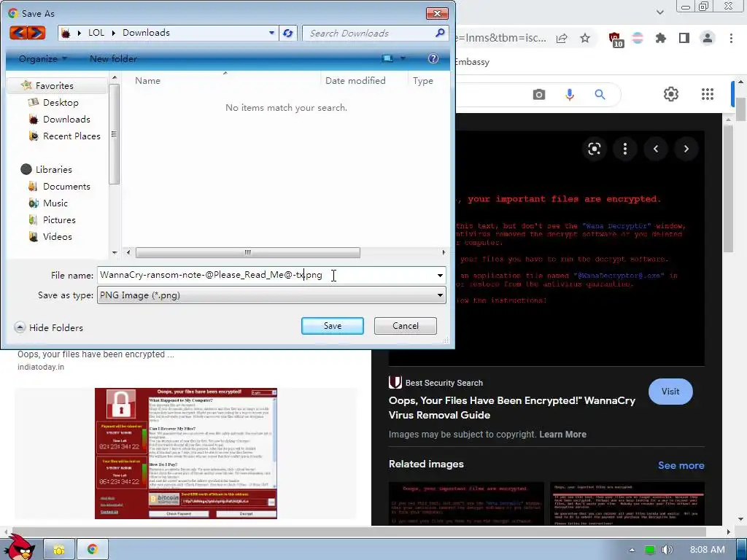This screenshot has height=560, width=747.
Task: Collapse folders with Hide Folders
Action: tap(49, 327)
